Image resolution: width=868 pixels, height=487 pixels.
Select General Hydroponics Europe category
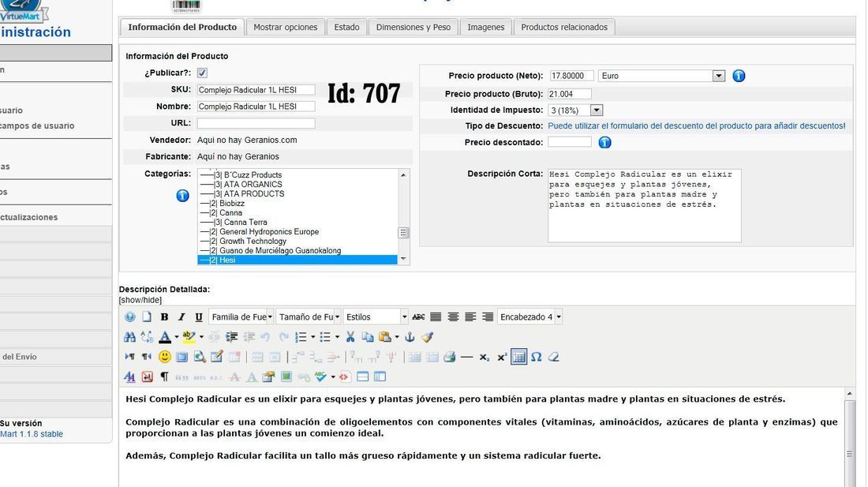coord(297,231)
